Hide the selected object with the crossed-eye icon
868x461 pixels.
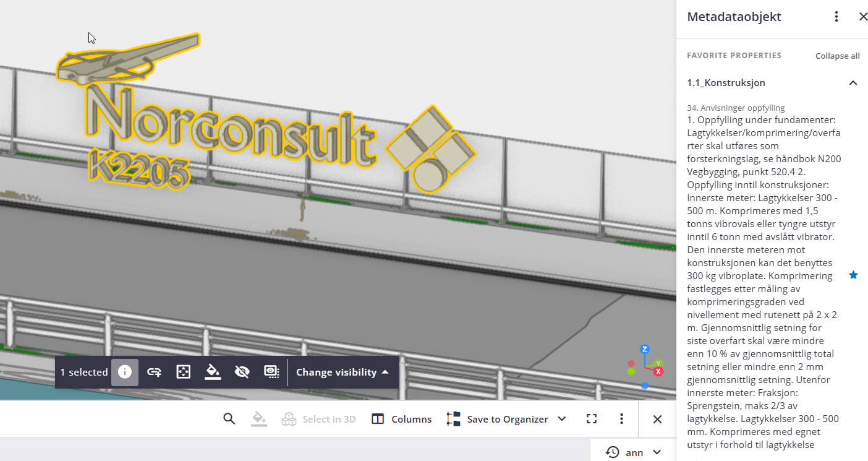(242, 372)
